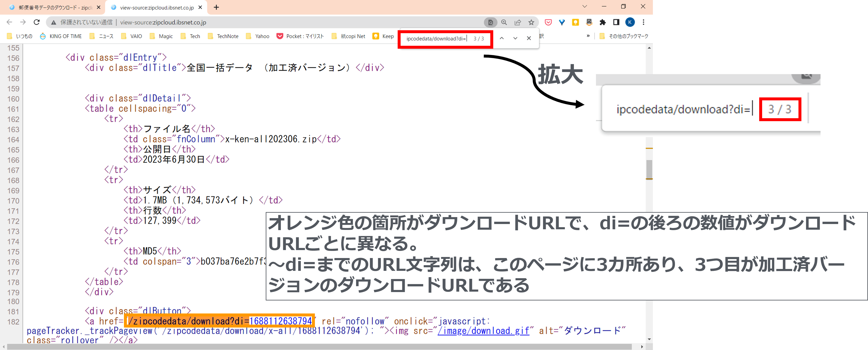The height and width of the screenshot is (350, 868).
Task: Click the vertical scrollbar down arrow
Action: point(649,339)
